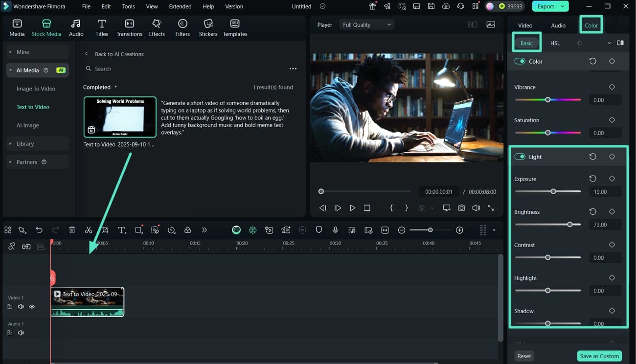Open the Transitions panel
Screen dimensions: 636x364
(129, 28)
